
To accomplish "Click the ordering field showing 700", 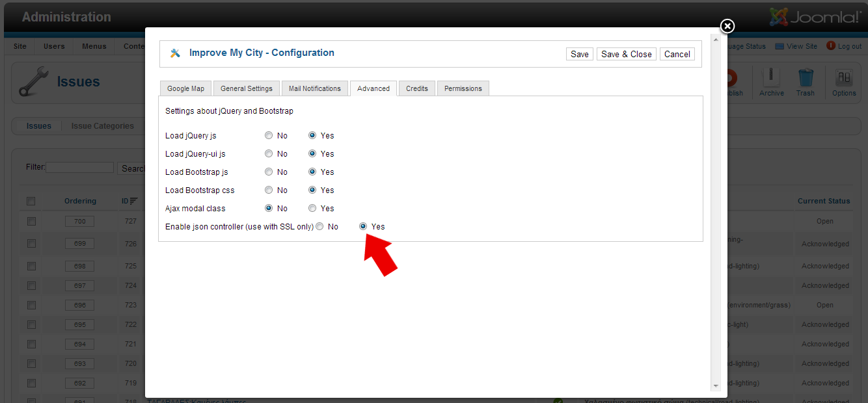I will pos(80,222).
